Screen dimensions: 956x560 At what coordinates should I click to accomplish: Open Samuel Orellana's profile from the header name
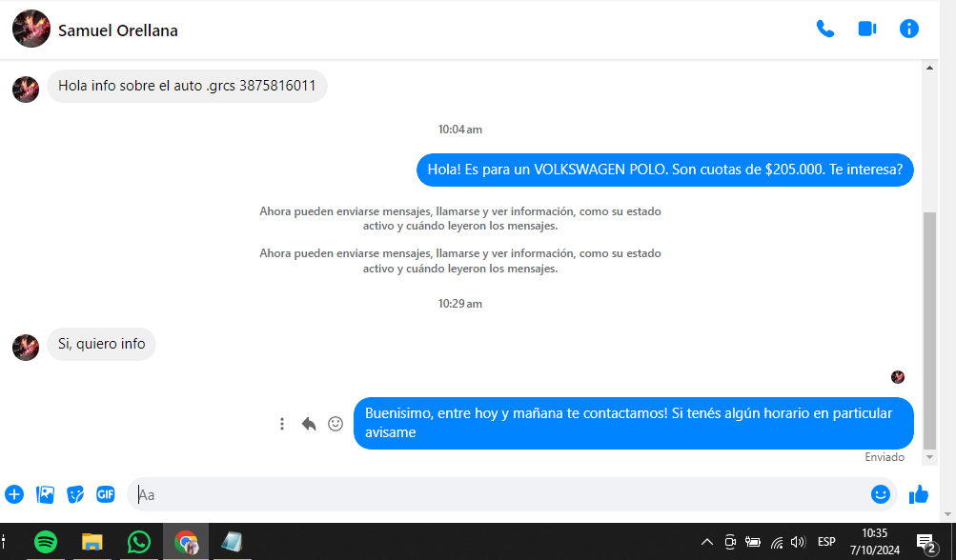coord(118,30)
